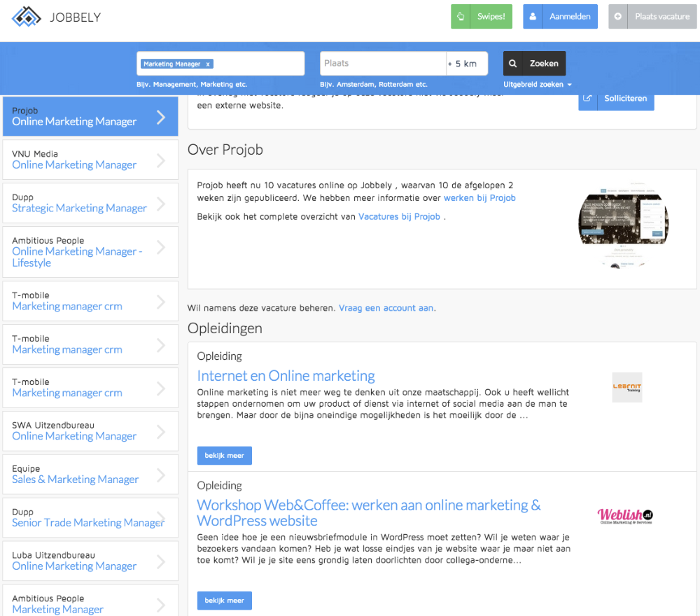Click the user icon on Aanmelden button

pos(533,17)
